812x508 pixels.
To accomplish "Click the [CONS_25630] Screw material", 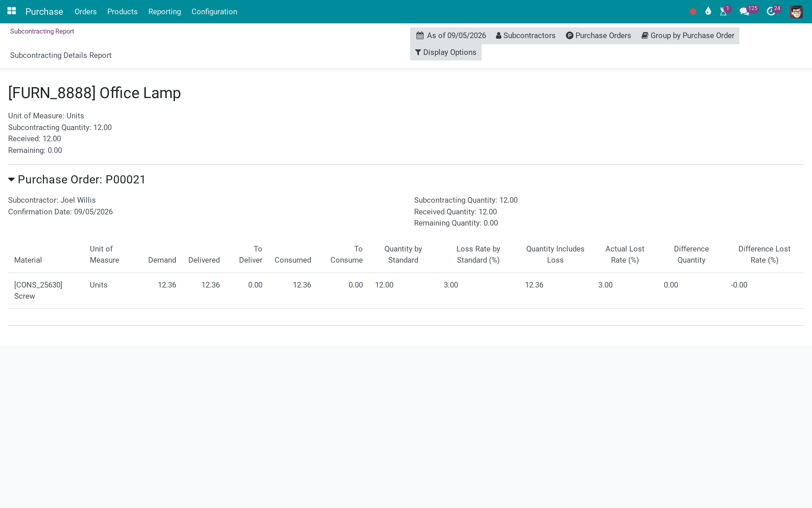I will coord(38,291).
